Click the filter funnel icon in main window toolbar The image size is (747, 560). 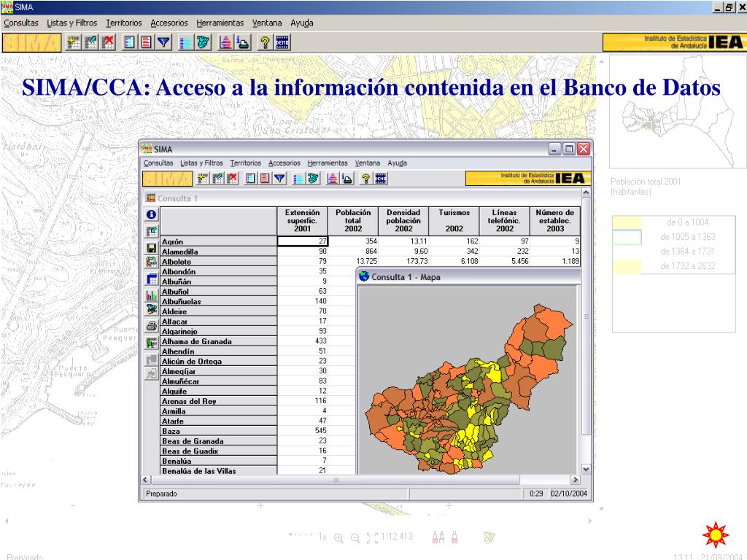164,43
